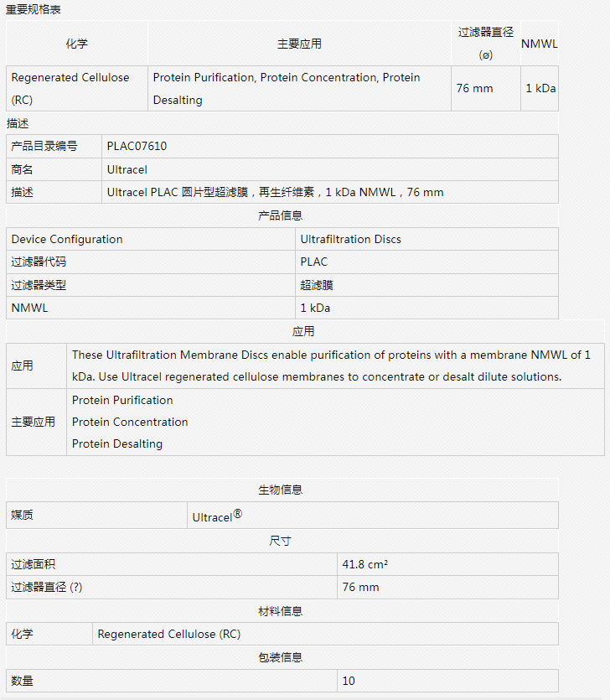The width and height of the screenshot is (610, 700).
Task: Click the 过滤器直径 (ø) column header
Action: point(485,44)
